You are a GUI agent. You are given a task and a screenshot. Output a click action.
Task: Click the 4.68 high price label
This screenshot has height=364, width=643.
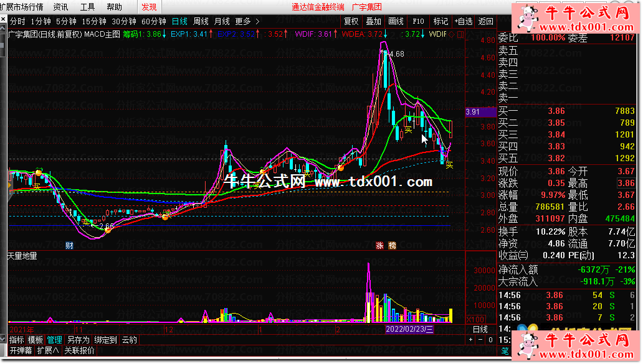[396, 54]
